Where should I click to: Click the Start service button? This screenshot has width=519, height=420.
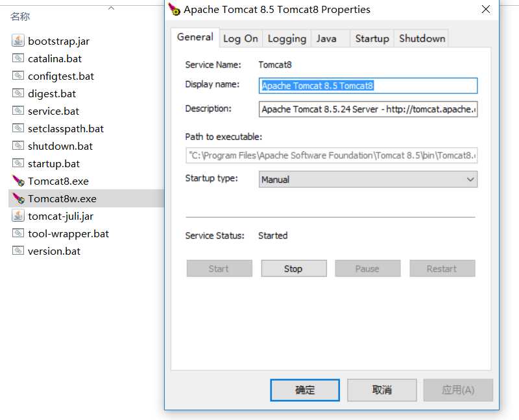(x=219, y=268)
